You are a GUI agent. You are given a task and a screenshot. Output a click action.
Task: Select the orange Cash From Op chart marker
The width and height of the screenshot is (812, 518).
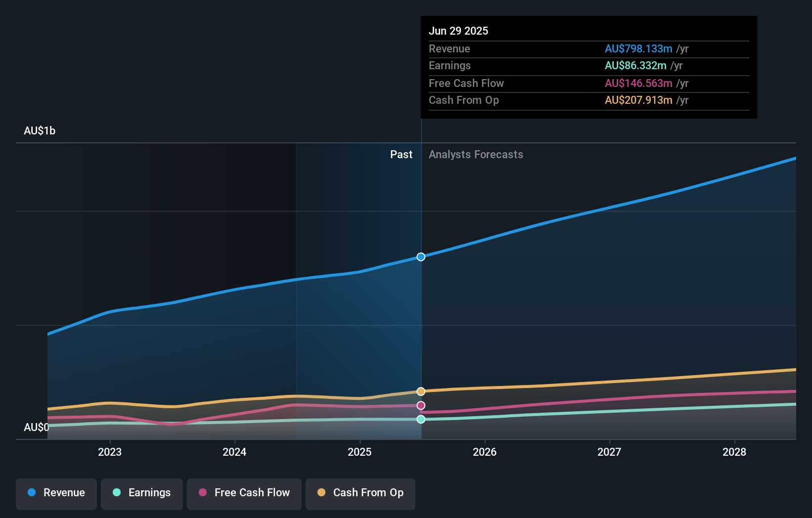pos(421,391)
